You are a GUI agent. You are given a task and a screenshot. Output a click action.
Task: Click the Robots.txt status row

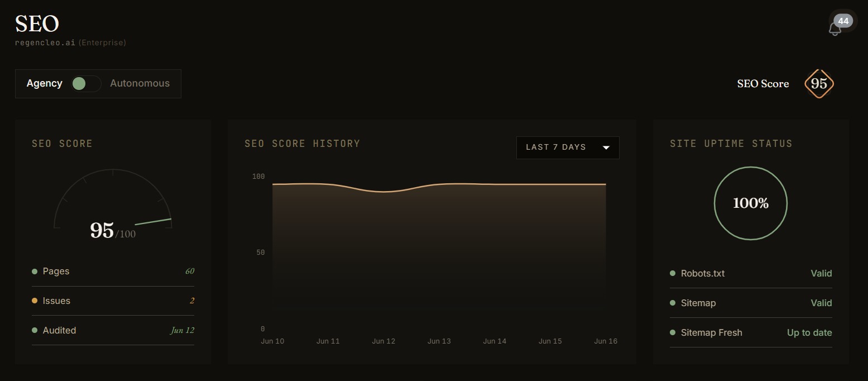pyautogui.click(x=751, y=274)
